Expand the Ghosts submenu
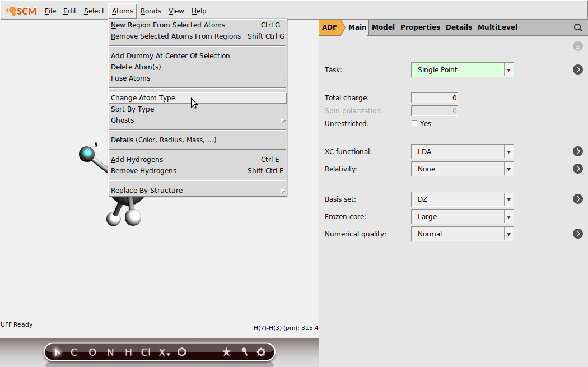This screenshot has width=588, height=367. 198,120
